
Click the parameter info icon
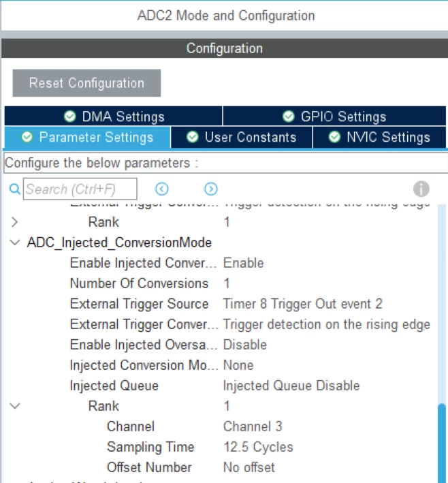421,189
